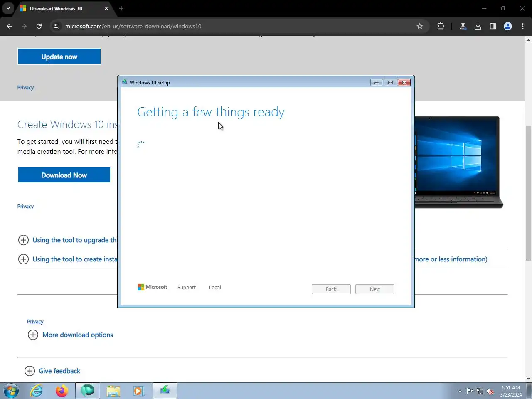Click the address bar URL field
532x399 pixels.
[239, 26]
